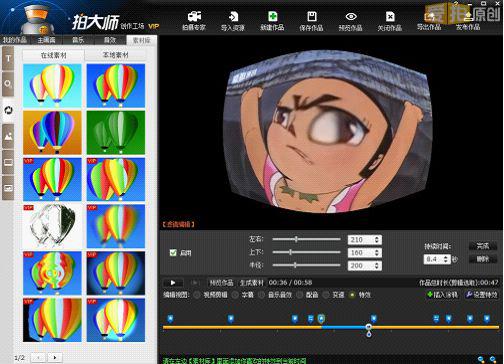The height and width of the screenshot is (364, 504).
Task: Close the project with 关闭作品
Action: point(390,21)
